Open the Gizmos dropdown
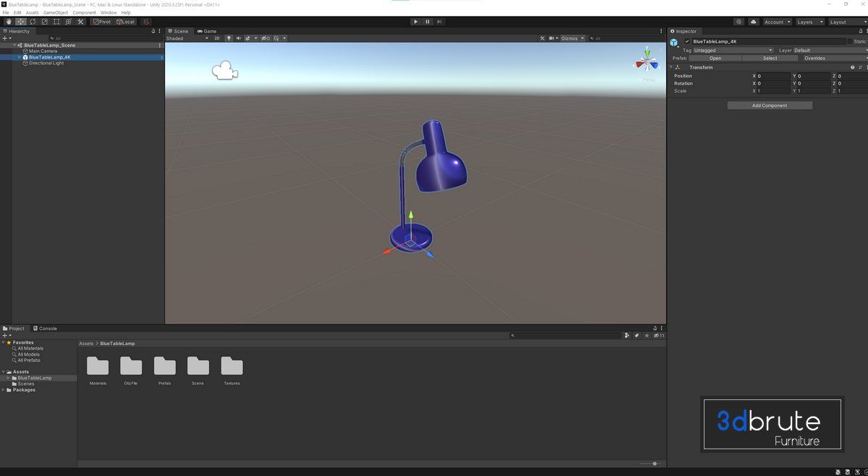The image size is (868, 476). (571, 38)
